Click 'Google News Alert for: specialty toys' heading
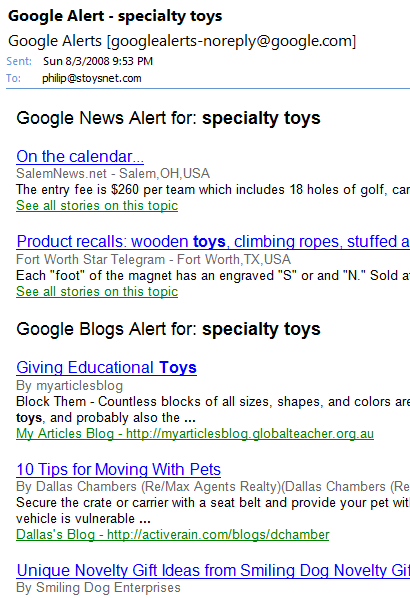 168,118
